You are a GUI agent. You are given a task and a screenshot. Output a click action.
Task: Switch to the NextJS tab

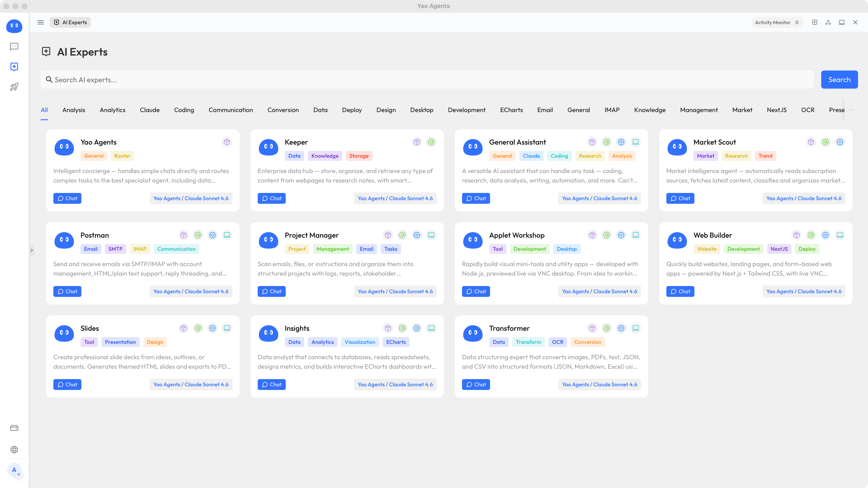[777, 110]
